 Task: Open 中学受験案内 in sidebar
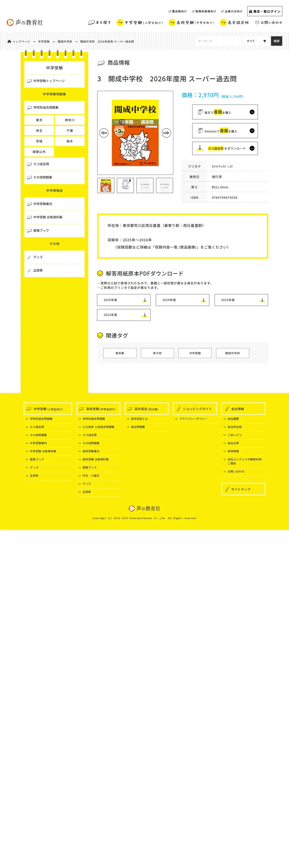(x=54, y=204)
